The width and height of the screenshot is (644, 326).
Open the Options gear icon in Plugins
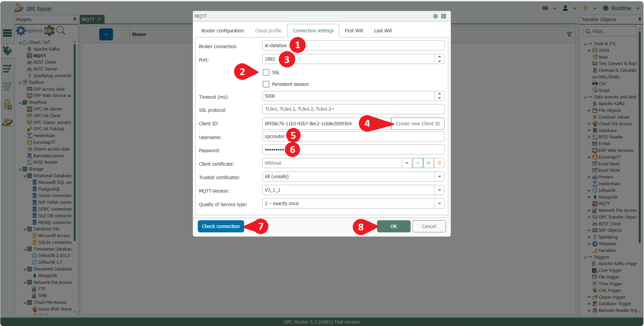tap(21, 31)
